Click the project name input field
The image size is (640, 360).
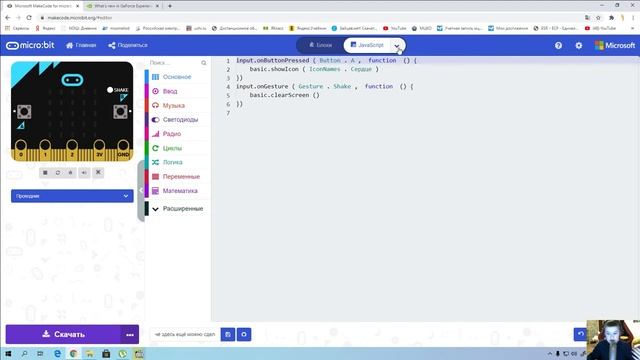[x=185, y=334]
